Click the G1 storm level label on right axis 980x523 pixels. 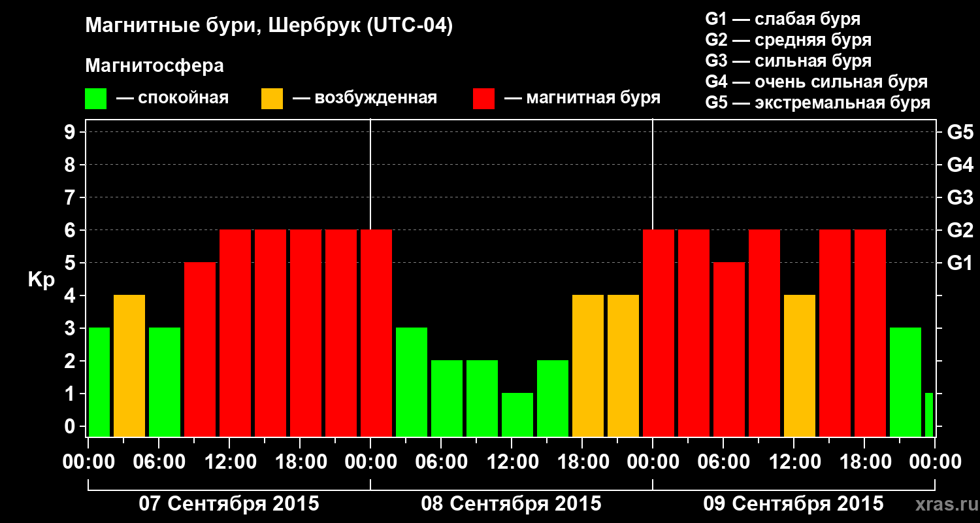pos(960,263)
